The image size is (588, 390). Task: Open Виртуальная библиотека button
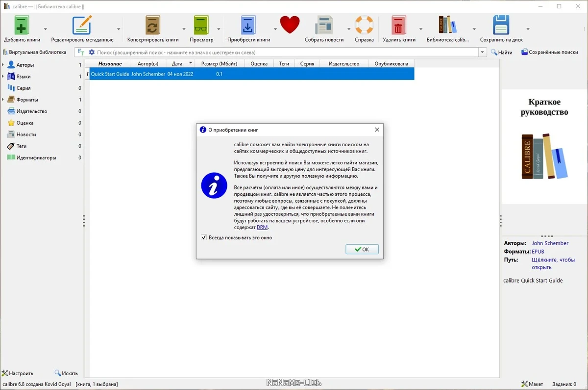tap(34, 52)
